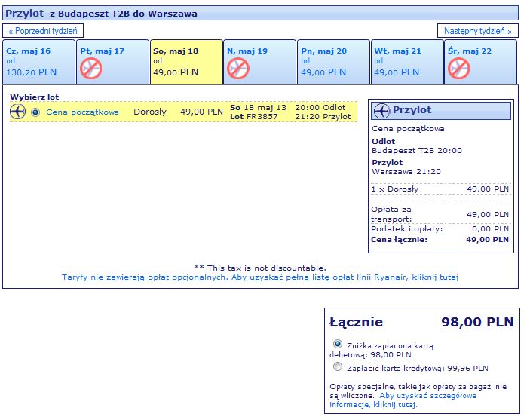The width and height of the screenshot is (530, 420).
Task: Click the Warszawa 21:20 arrival text
Action: [406, 171]
